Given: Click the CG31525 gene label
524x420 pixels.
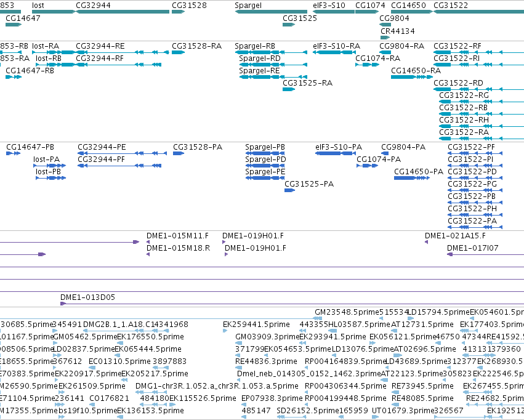Looking at the screenshot, I should click(x=300, y=18).
